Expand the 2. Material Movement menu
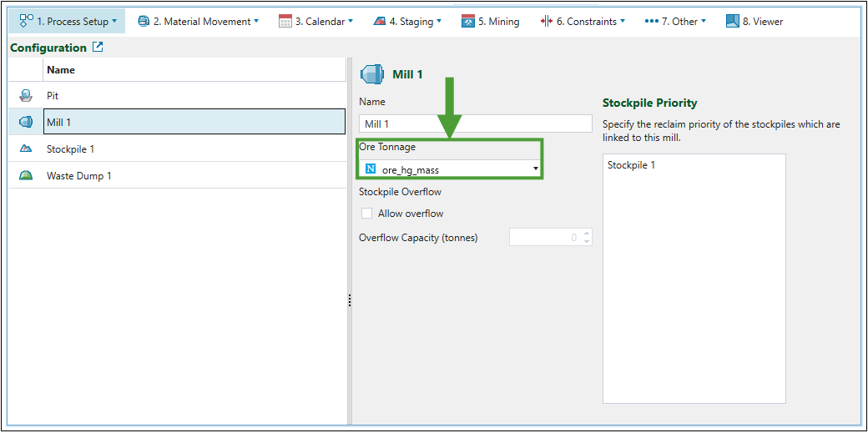Image resolution: width=868 pixels, height=433 pixels. [x=199, y=21]
